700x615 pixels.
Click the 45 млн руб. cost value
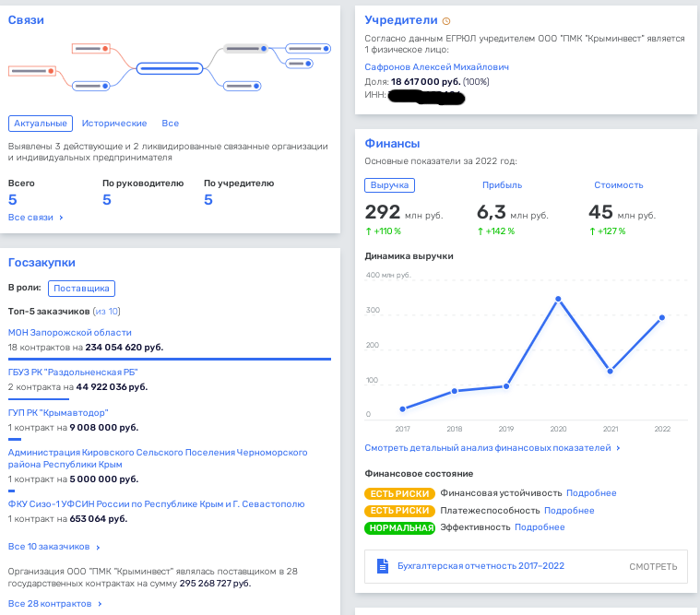click(622, 212)
